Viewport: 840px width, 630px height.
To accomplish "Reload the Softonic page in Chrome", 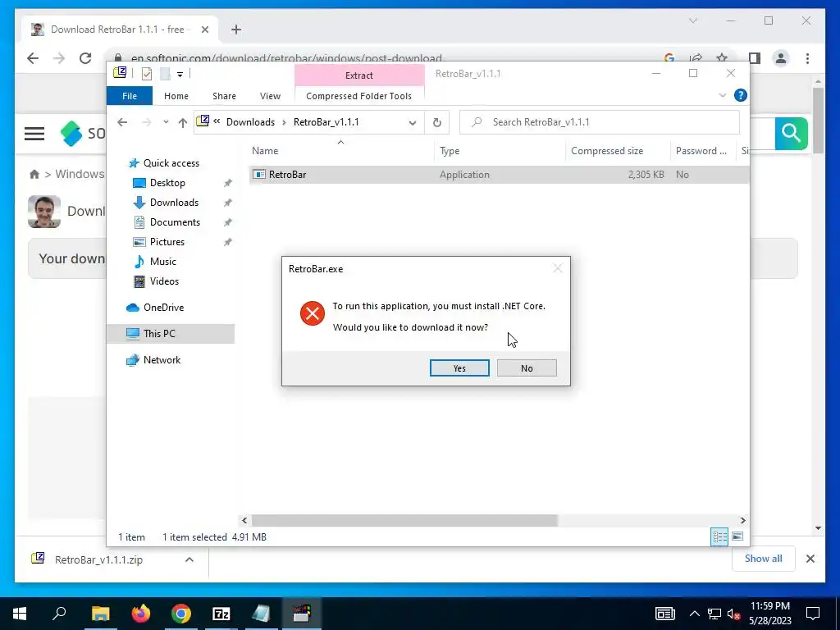I will coord(85,58).
